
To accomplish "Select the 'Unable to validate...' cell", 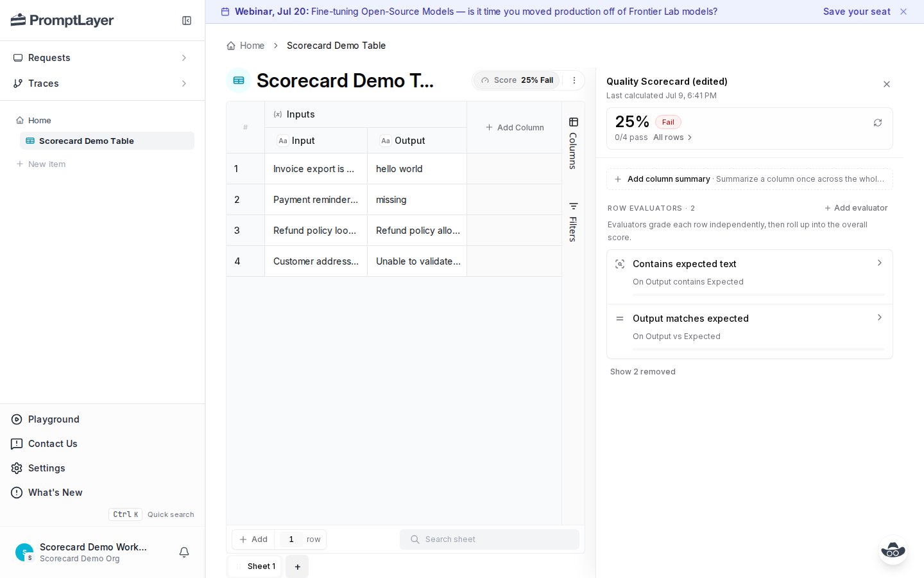I will [417, 261].
